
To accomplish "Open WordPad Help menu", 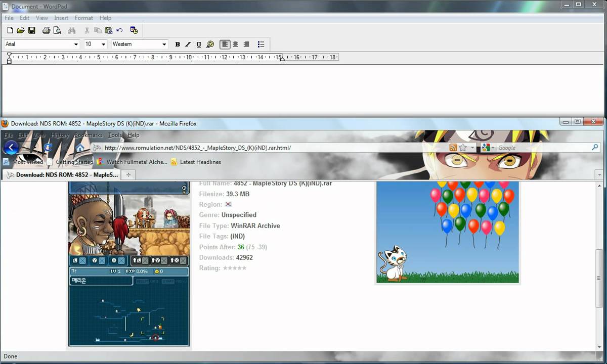I will [105, 18].
